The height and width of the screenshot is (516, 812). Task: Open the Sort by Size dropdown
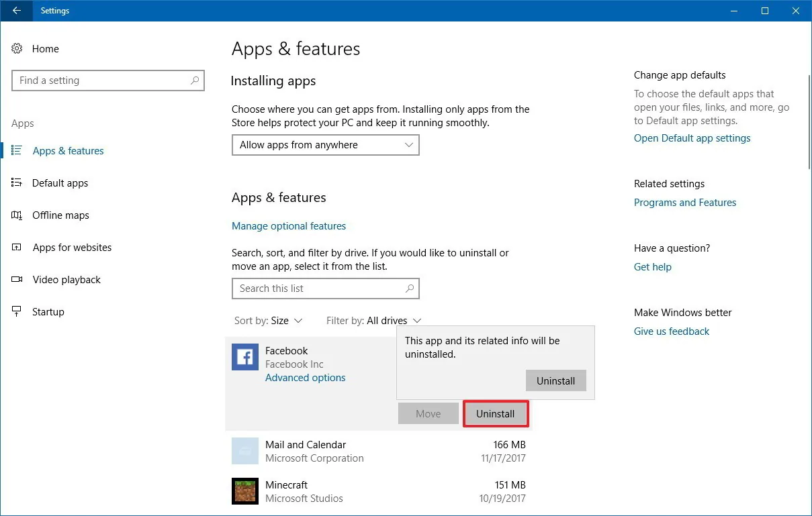269,321
